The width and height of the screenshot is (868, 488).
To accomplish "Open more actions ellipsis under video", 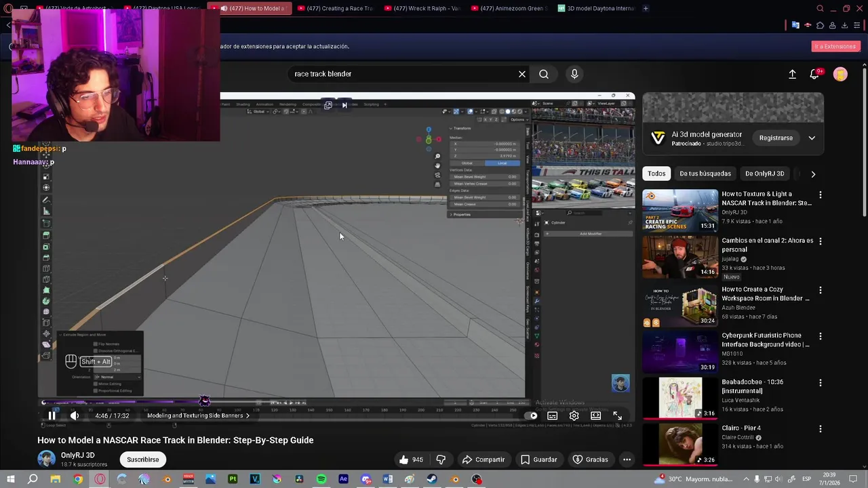I will pyautogui.click(x=627, y=460).
